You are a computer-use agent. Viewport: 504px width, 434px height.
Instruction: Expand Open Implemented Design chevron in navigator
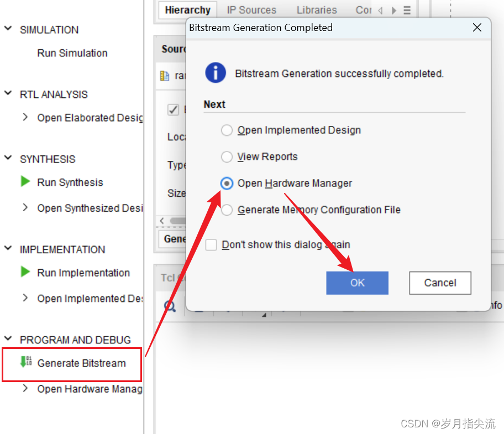[x=25, y=297]
